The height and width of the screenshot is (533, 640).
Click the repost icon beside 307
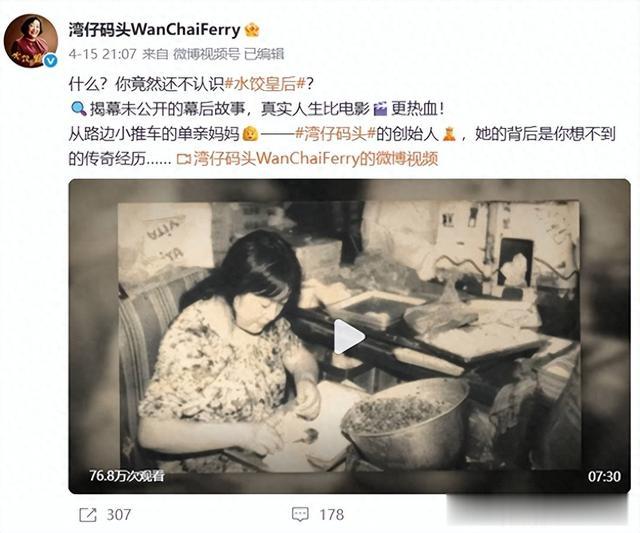click(x=88, y=515)
